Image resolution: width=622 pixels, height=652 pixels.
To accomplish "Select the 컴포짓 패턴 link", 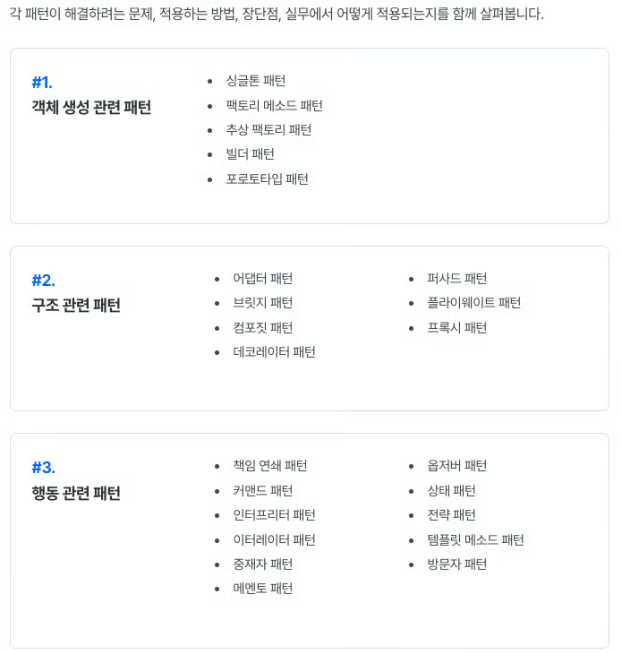I will tap(262, 327).
